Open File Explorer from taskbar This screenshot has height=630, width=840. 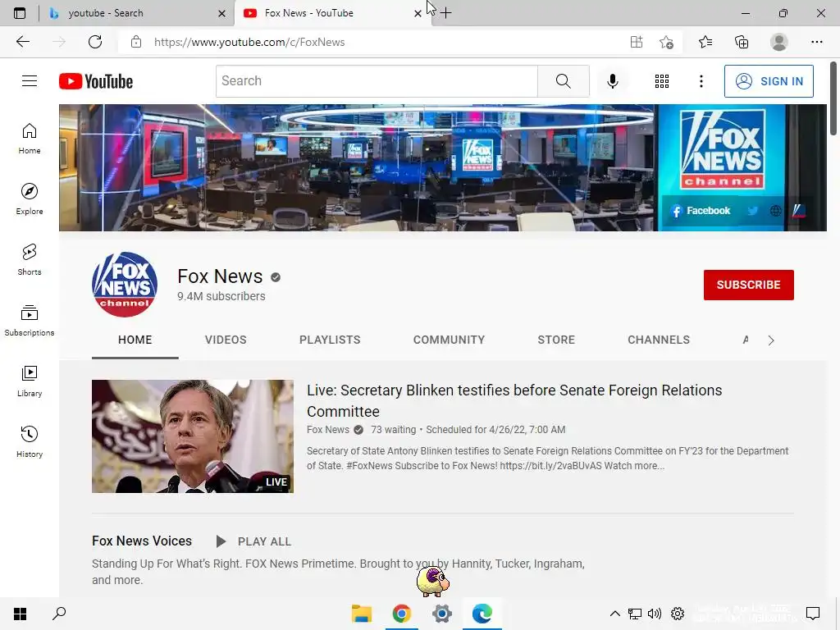[362, 614]
